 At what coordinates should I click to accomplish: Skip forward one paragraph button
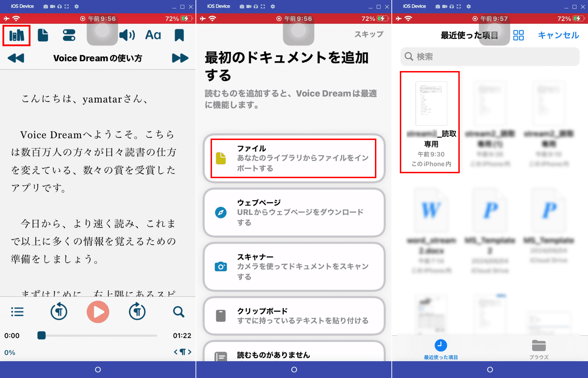137,311
